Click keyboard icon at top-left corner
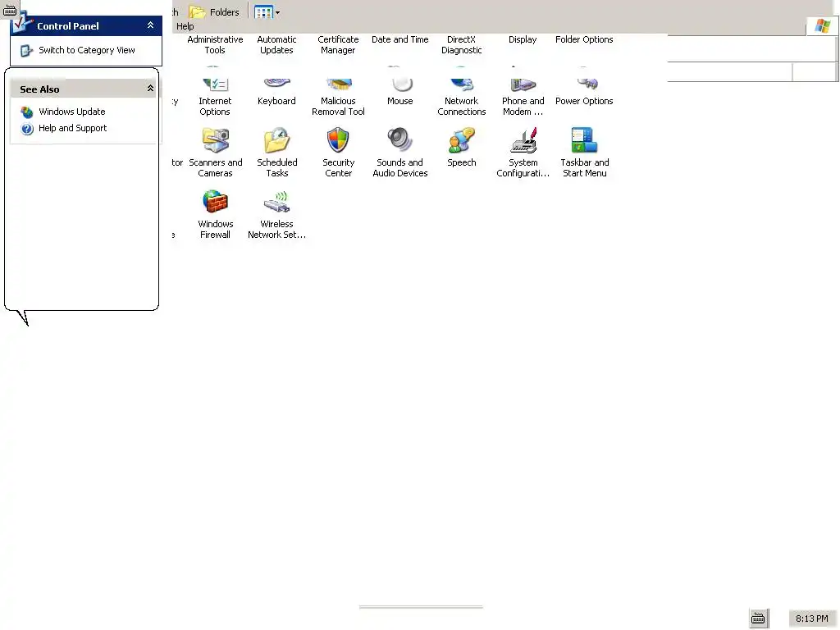840x630 pixels. 10,10
